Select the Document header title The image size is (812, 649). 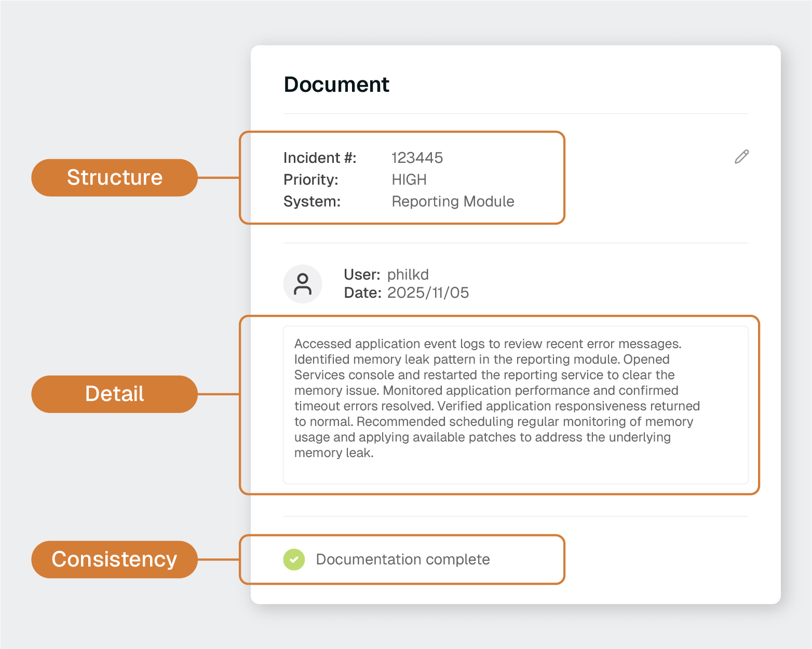[336, 85]
